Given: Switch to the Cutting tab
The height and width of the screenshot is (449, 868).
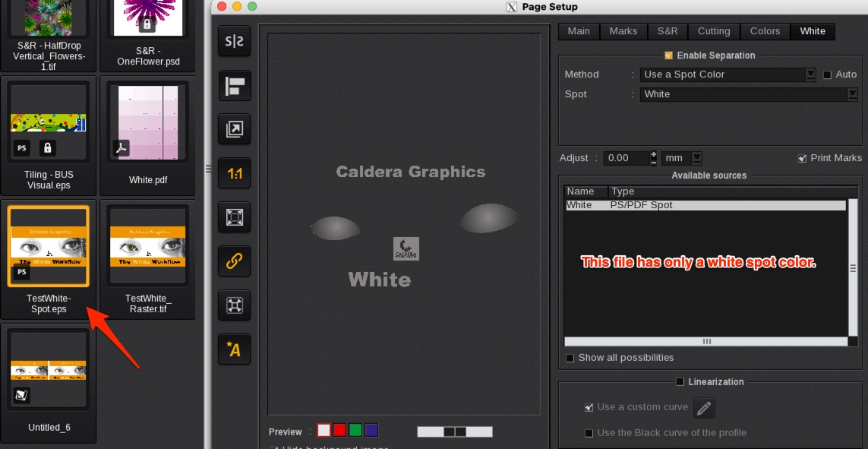Looking at the screenshot, I should (x=713, y=31).
